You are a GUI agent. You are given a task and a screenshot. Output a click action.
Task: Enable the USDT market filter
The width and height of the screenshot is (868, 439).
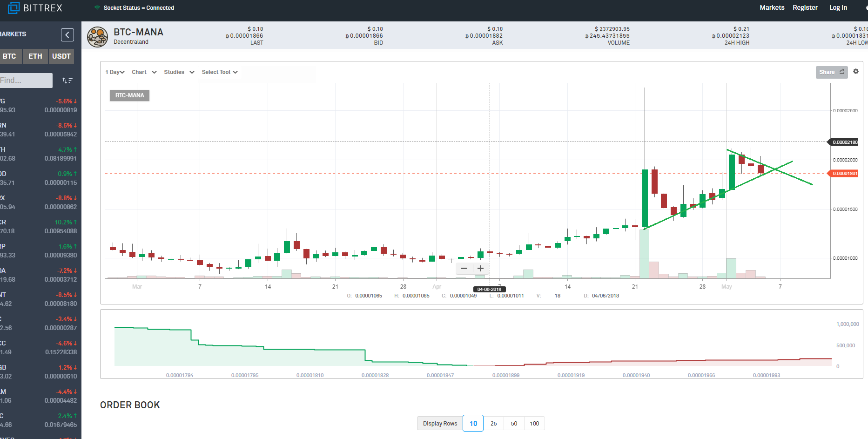pyautogui.click(x=61, y=56)
